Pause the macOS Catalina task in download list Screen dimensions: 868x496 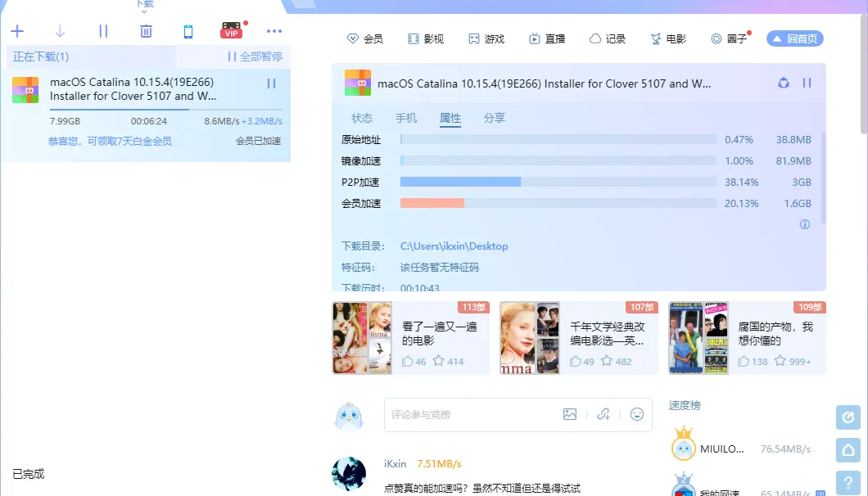271,83
